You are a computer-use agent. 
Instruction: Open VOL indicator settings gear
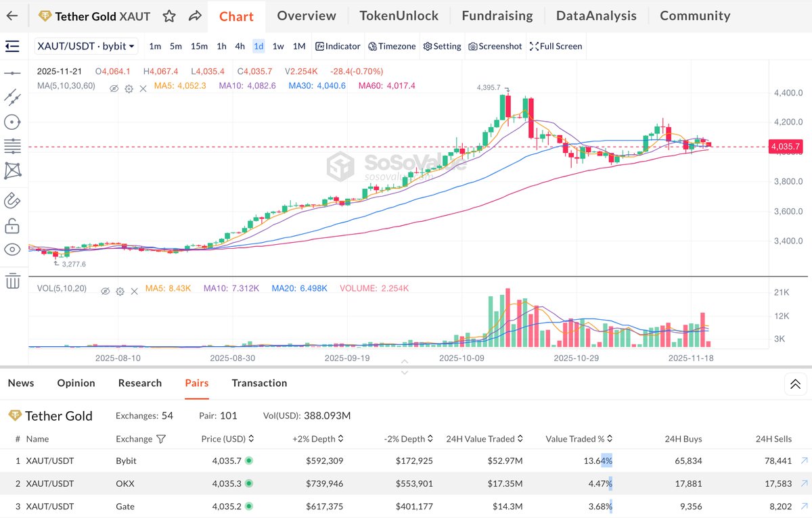(x=120, y=291)
